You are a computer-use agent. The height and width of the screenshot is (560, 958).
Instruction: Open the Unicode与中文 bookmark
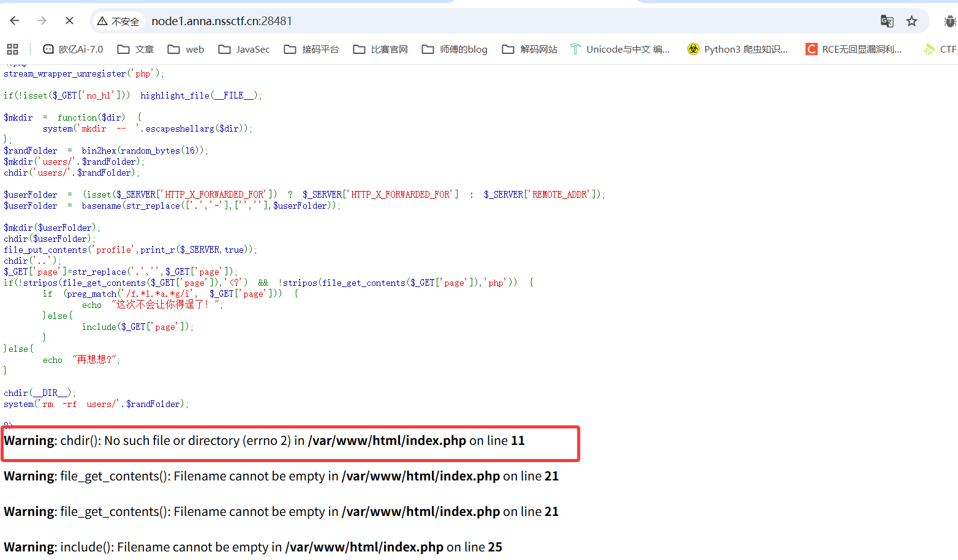point(620,49)
